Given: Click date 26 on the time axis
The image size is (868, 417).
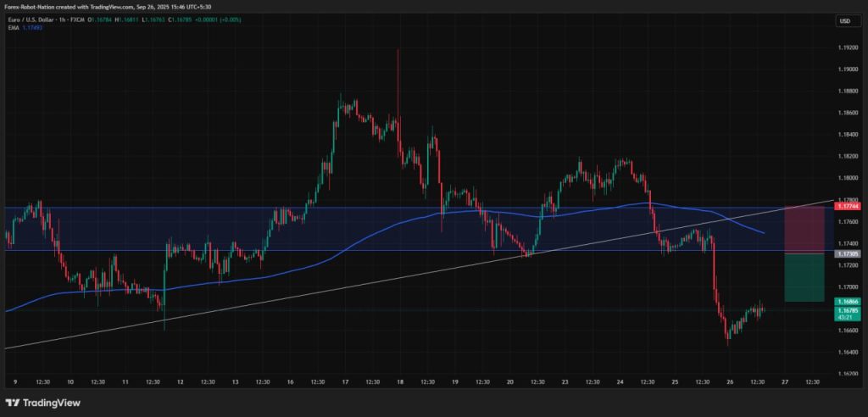Looking at the screenshot, I should (x=730, y=382).
